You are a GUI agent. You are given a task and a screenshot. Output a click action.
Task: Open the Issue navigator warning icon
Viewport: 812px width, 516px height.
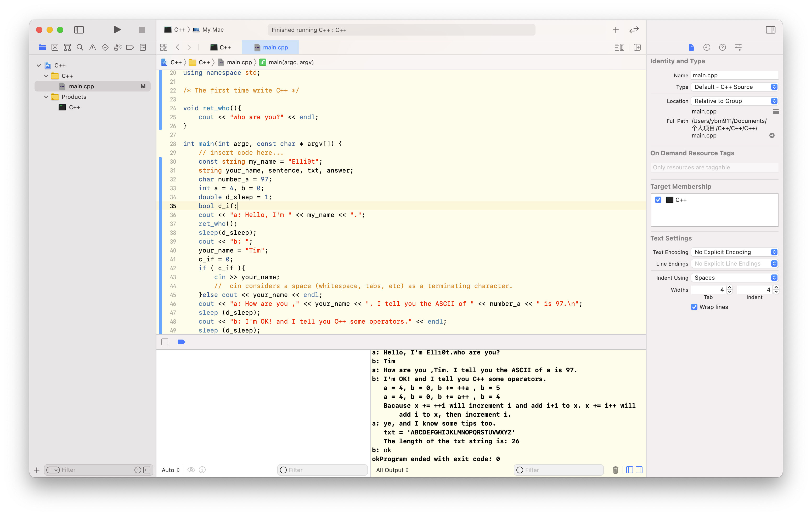(x=92, y=48)
